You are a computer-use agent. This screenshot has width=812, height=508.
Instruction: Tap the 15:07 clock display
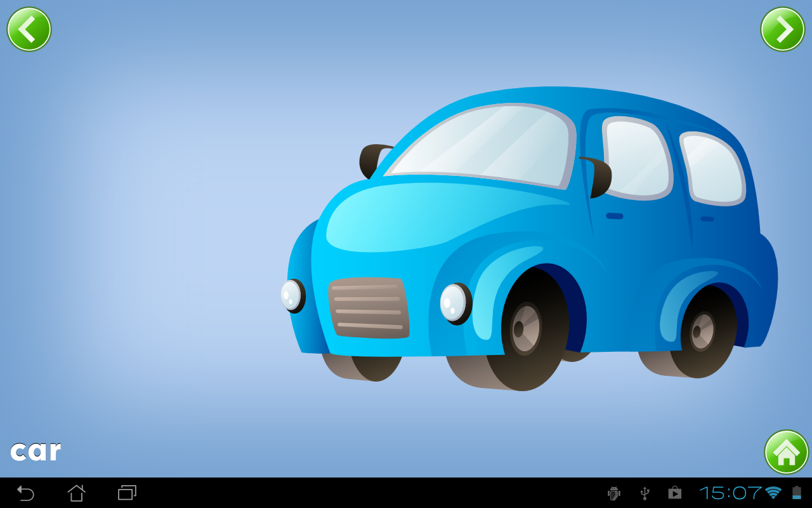730,493
